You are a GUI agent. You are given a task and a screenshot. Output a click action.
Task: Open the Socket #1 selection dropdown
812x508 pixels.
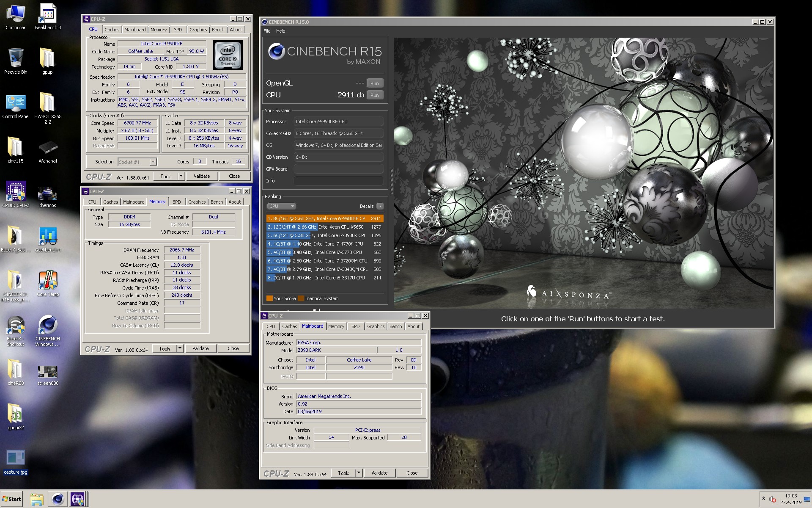coord(137,162)
